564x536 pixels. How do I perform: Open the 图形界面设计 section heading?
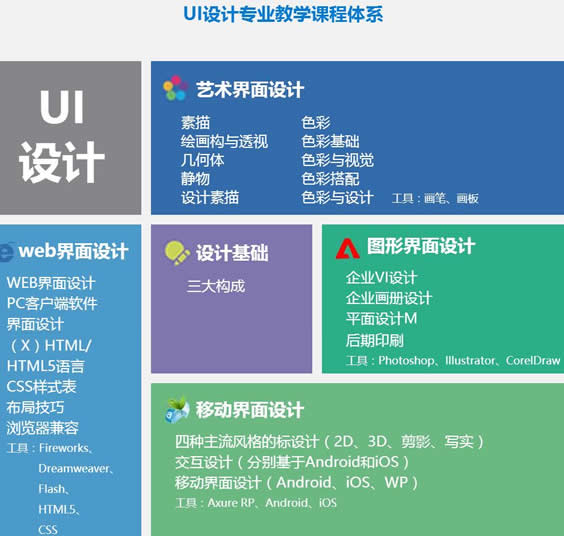coord(421,246)
